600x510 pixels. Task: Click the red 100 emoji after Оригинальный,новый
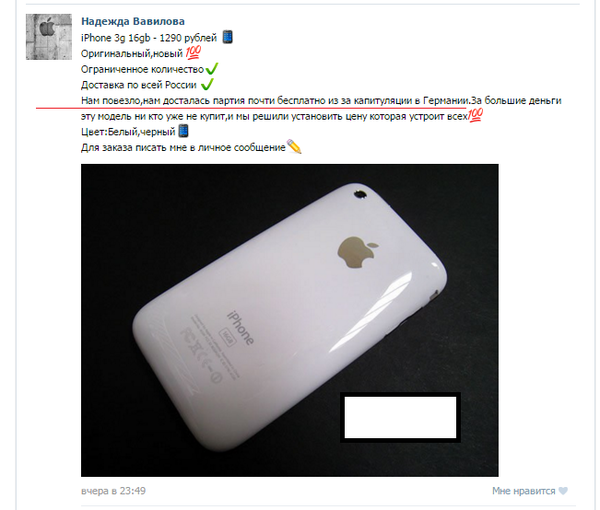(x=193, y=52)
